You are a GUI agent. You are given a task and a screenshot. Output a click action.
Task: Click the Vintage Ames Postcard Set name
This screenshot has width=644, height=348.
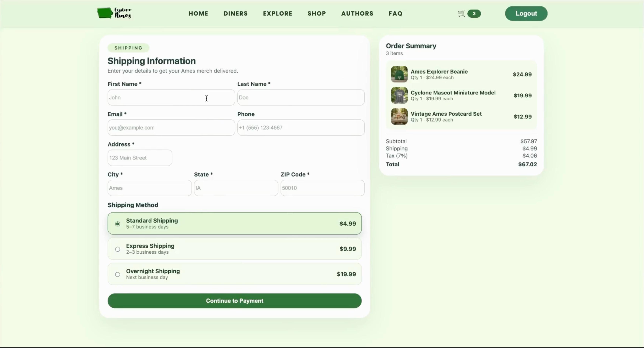click(x=446, y=114)
